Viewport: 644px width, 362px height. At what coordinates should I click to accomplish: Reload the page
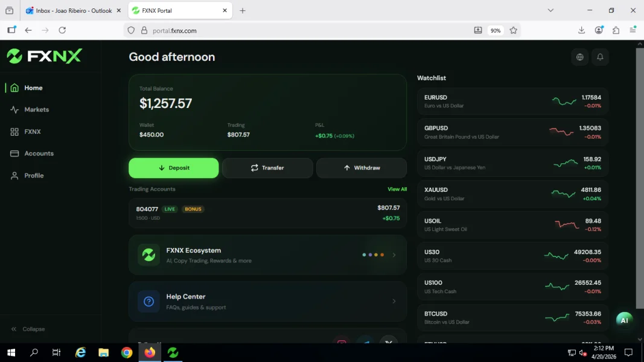(62, 30)
